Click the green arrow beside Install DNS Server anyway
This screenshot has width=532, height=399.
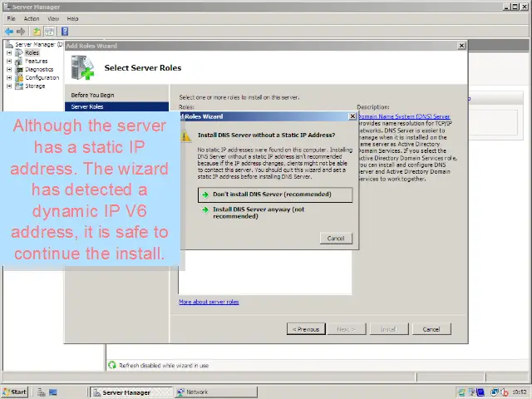pyautogui.click(x=205, y=209)
